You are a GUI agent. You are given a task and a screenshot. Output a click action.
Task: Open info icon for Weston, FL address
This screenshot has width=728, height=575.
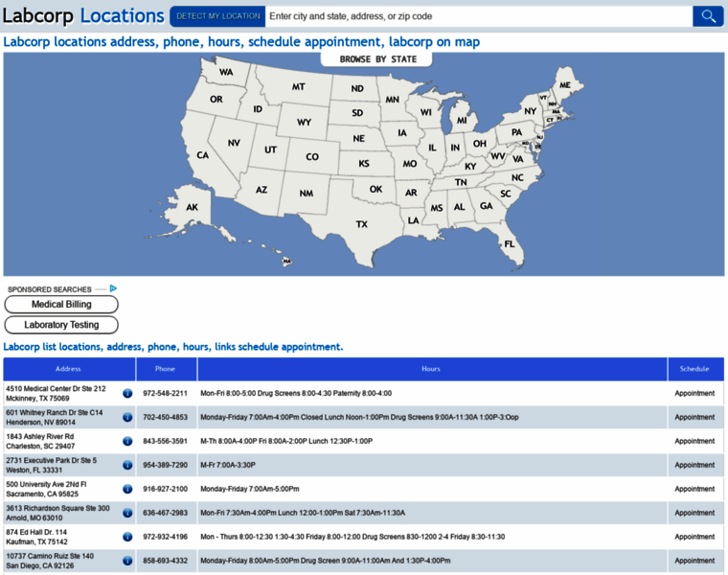(x=127, y=465)
